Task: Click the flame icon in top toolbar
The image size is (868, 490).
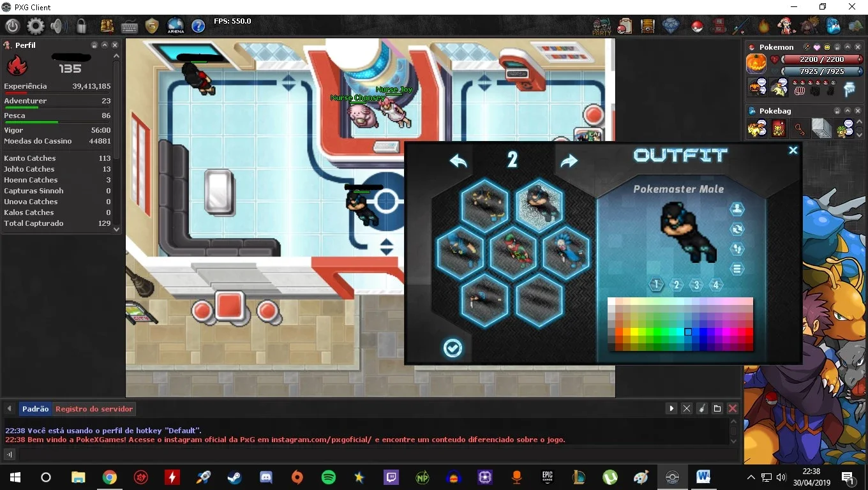Action: pos(764,26)
